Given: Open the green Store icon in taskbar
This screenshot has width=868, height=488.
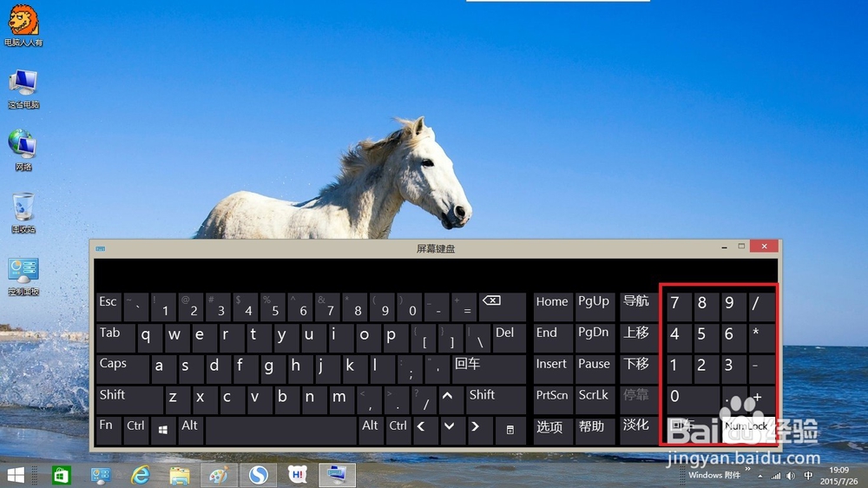Looking at the screenshot, I should [x=61, y=475].
